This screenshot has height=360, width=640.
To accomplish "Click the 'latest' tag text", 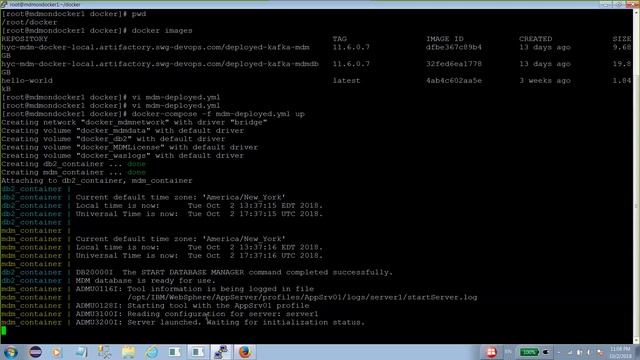I will tap(346, 81).
